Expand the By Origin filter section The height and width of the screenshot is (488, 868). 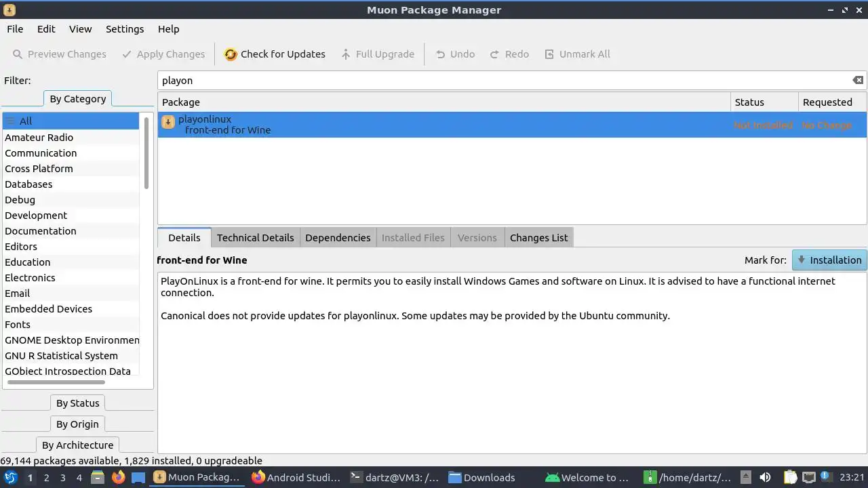point(77,424)
